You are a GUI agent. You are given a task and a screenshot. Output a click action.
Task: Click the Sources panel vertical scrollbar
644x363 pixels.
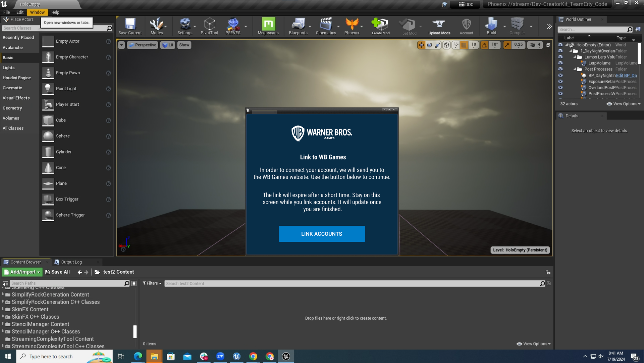(x=135, y=331)
